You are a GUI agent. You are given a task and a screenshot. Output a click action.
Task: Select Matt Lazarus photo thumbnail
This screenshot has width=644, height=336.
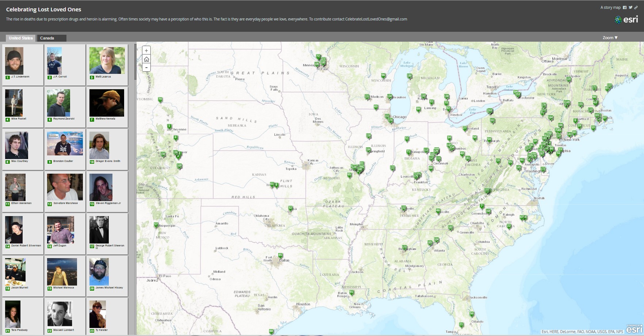(x=107, y=61)
